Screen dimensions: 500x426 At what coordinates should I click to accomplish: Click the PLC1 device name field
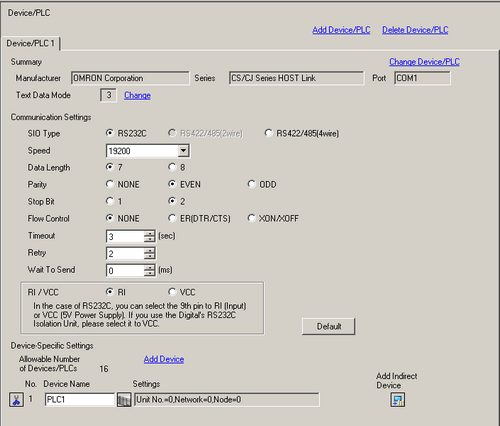(80, 399)
